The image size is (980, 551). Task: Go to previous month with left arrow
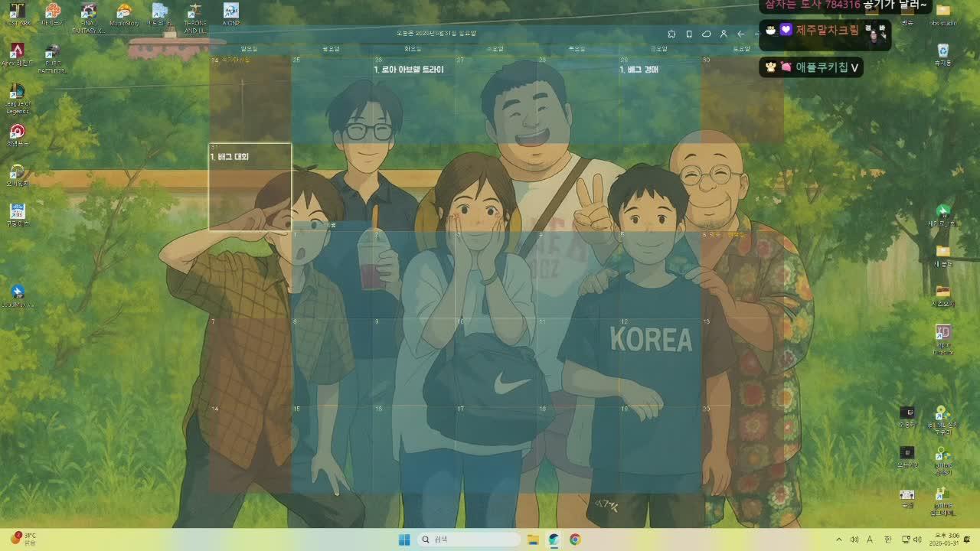click(x=740, y=34)
